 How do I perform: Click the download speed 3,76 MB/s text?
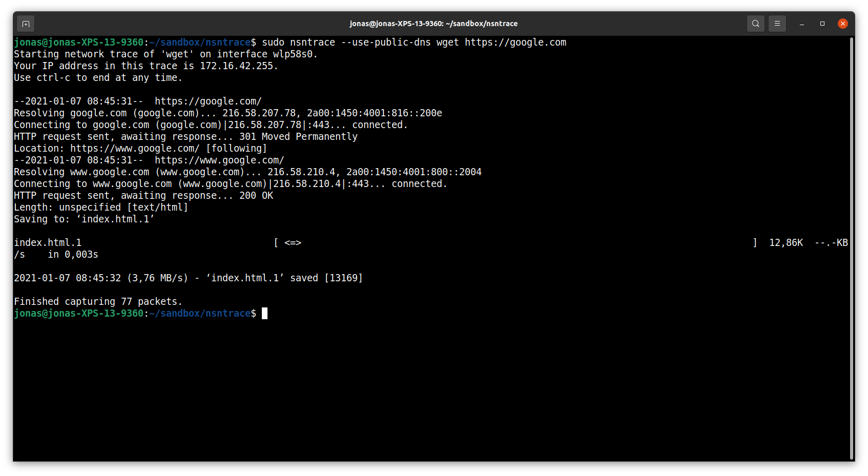pyautogui.click(x=158, y=278)
